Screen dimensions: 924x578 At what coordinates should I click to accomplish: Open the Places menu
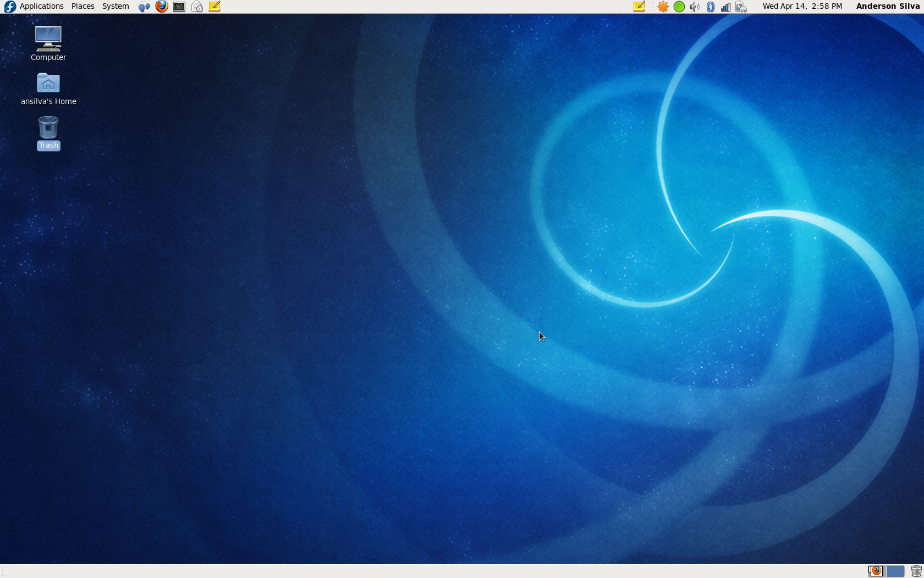[x=82, y=7]
